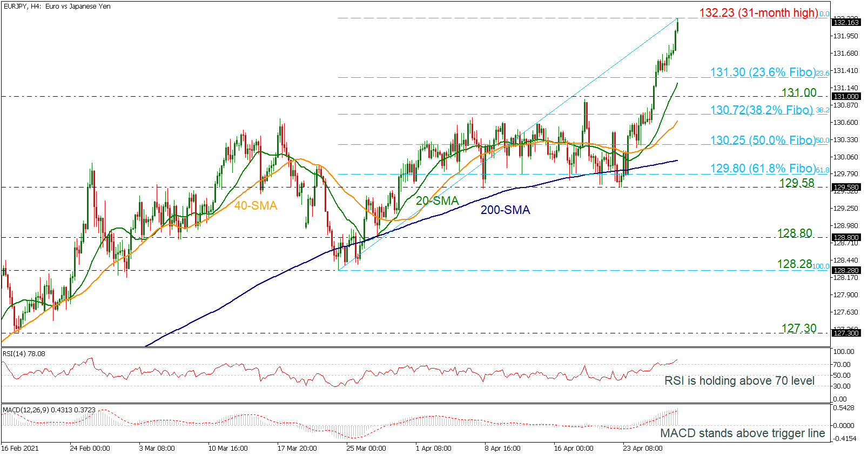Select the 40-SMA orange label
The height and width of the screenshot is (455, 868).
pos(255,206)
